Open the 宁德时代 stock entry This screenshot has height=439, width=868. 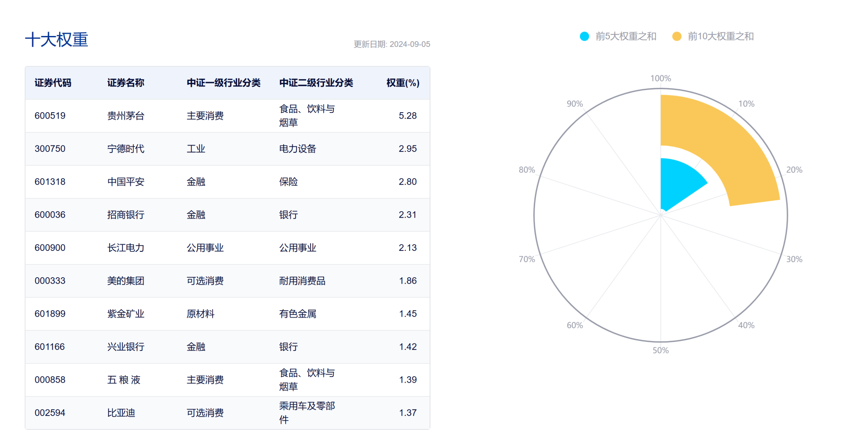point(125,148)
